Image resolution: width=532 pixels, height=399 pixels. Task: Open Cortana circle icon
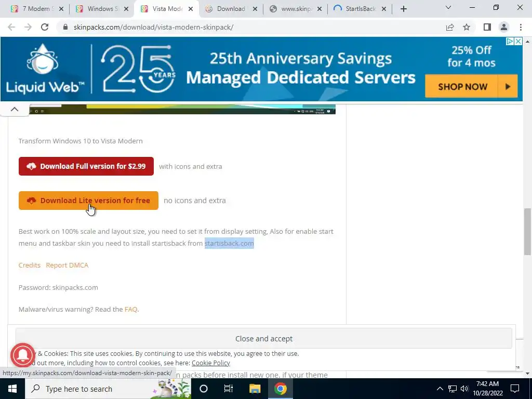(x=204, y=389)
